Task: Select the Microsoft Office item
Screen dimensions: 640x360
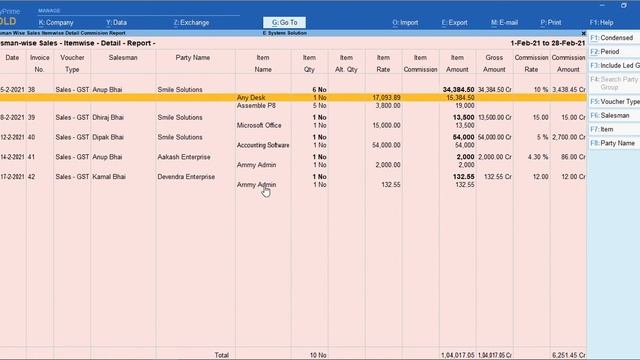Action: pos(259,125)
